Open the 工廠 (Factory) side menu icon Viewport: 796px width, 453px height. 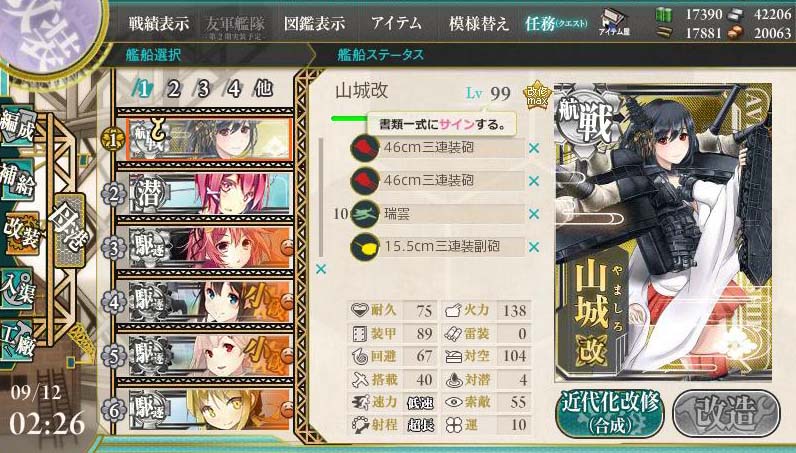pyautogui.click(x=17, y=341)
